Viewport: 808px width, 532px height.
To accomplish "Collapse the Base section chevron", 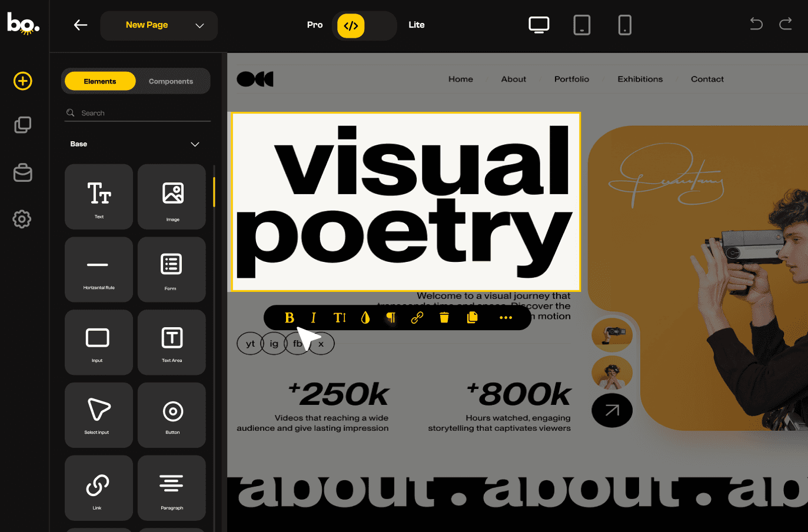I will [195, 144].
